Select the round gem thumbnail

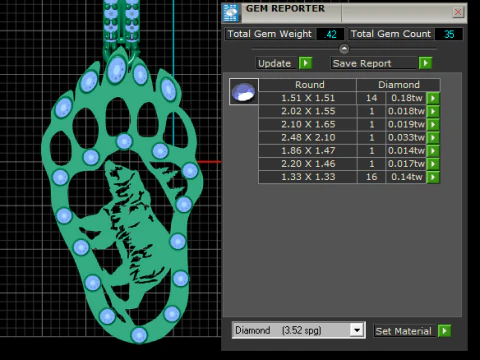[x=244, y=92]
